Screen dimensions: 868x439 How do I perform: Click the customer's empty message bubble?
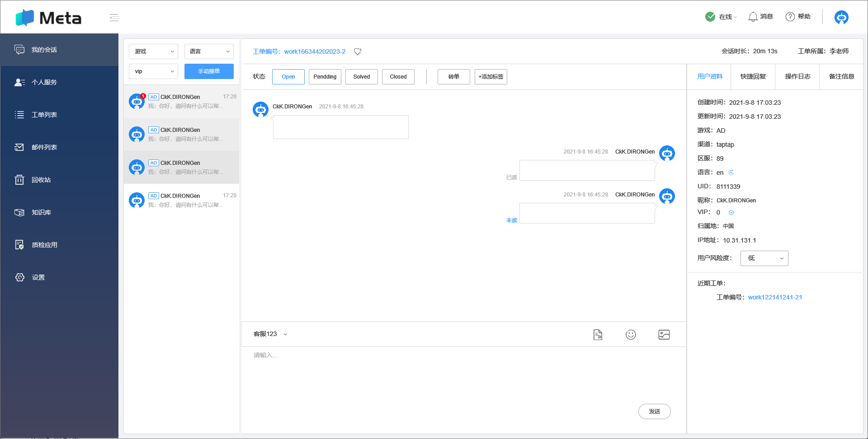point(341,127)
